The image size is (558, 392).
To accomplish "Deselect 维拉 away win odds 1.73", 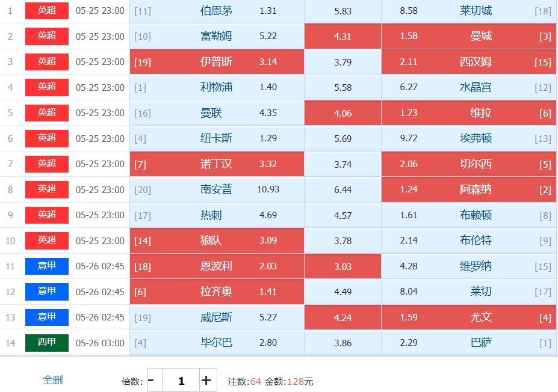I will pyautogui.click(x=469, y=113).
